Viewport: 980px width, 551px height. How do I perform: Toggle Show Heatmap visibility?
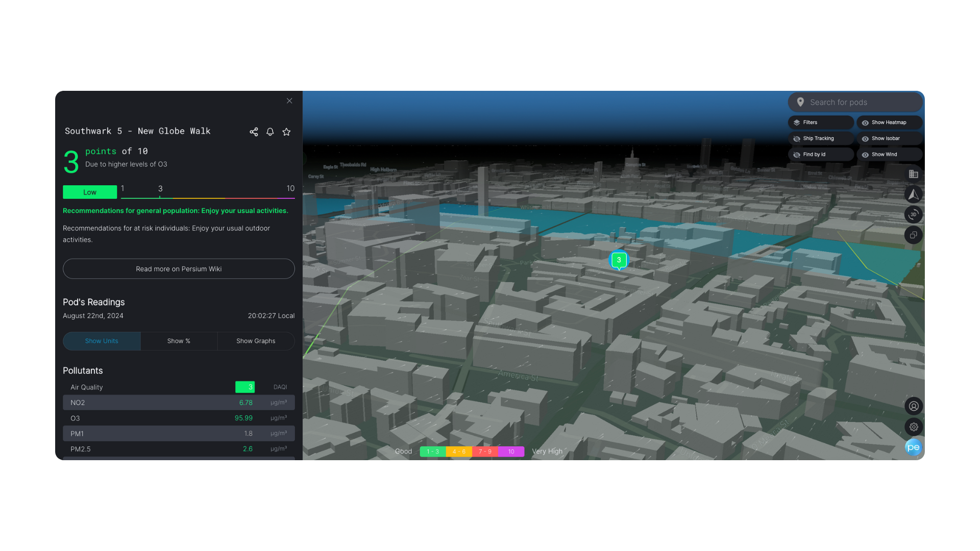889,122
